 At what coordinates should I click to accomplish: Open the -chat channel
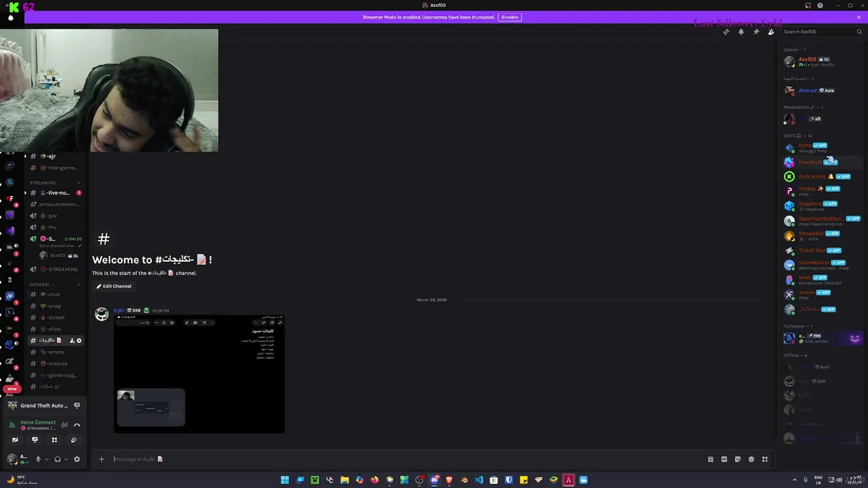[56, 295]
